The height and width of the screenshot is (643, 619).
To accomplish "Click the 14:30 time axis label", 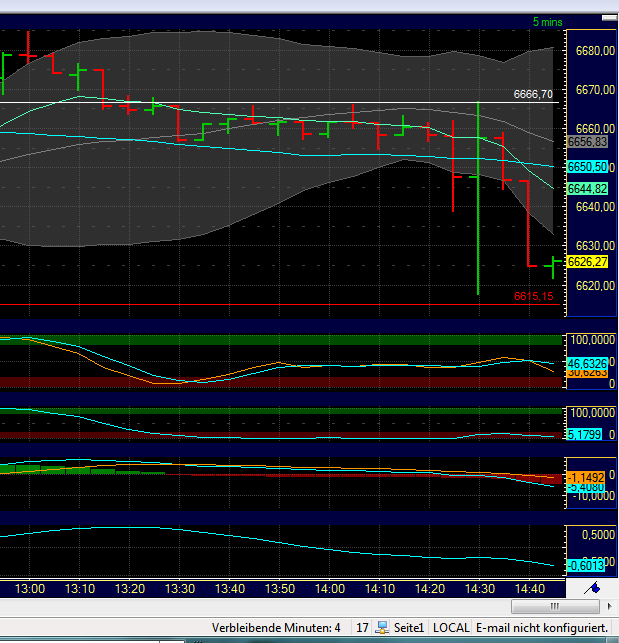I will 480,589.
